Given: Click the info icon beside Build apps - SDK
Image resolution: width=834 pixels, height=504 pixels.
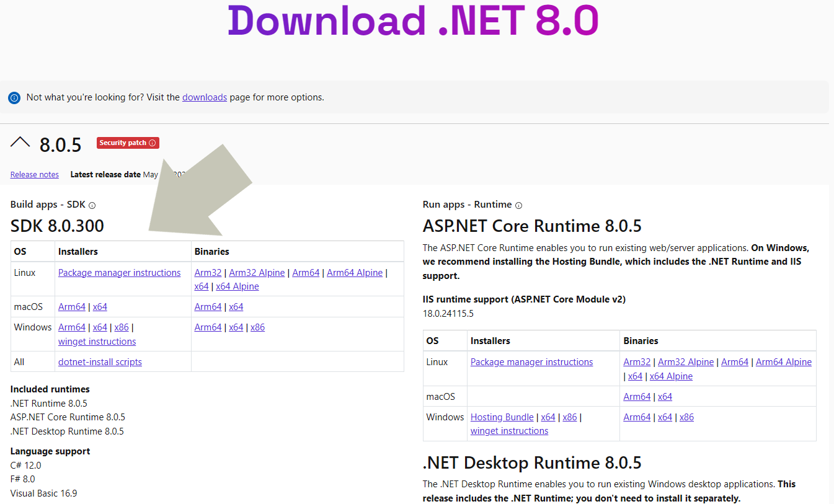Looking at the screenshot, I should click(92, 205).
